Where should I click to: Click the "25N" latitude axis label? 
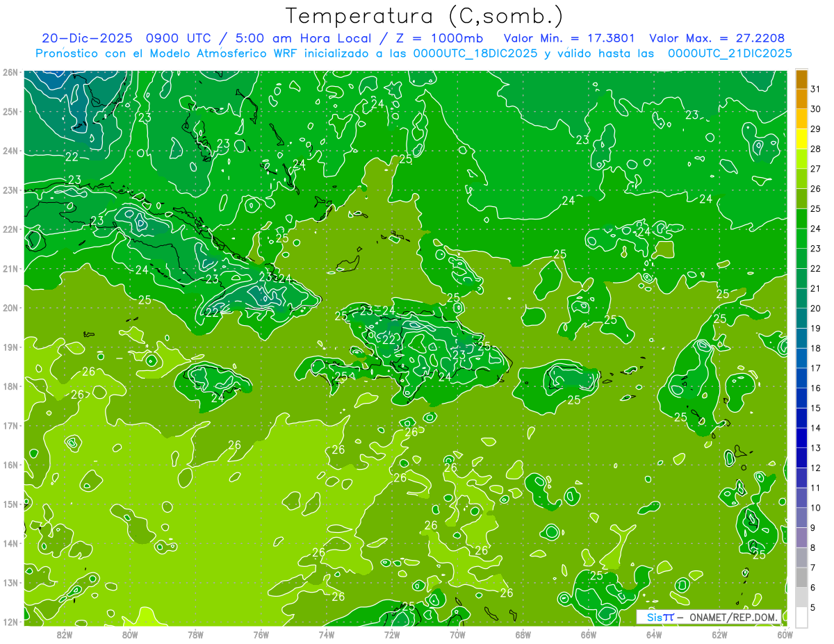pyautogui.click(x=10, y=112)
